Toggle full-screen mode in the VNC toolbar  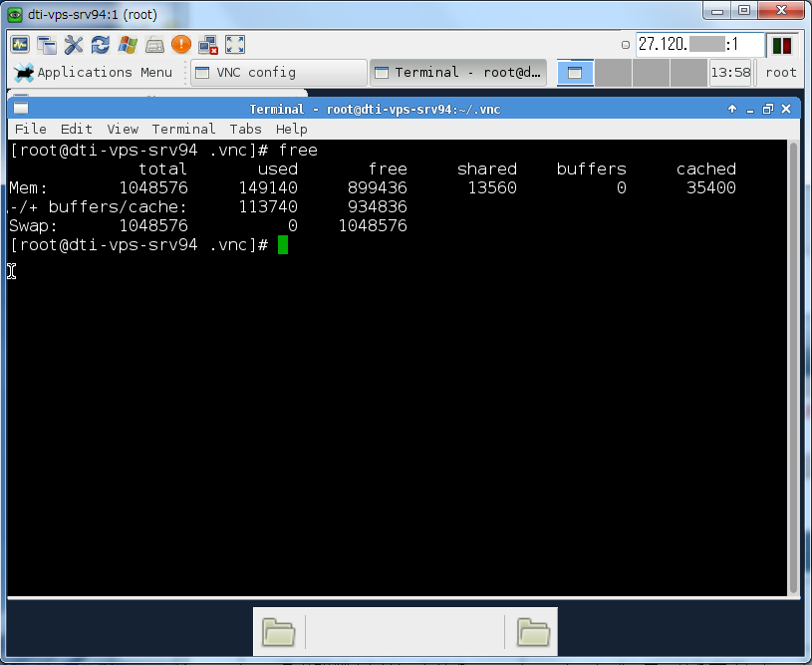coord(235,44)
